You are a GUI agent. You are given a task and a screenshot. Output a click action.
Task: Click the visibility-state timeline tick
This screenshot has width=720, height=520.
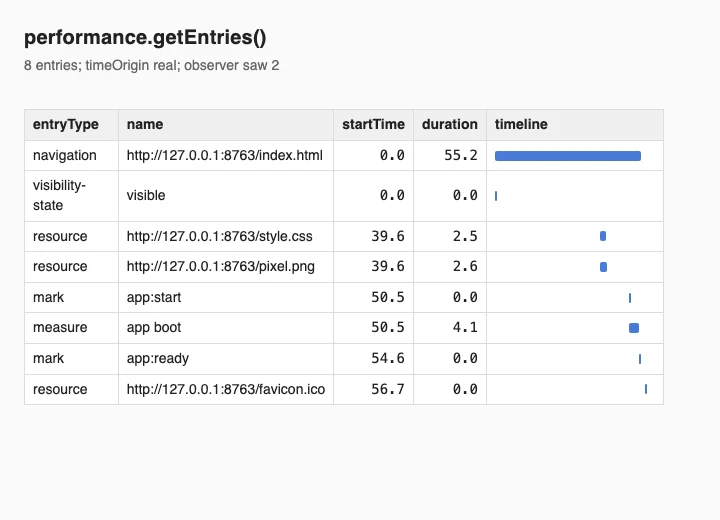(x=496, y=196)
